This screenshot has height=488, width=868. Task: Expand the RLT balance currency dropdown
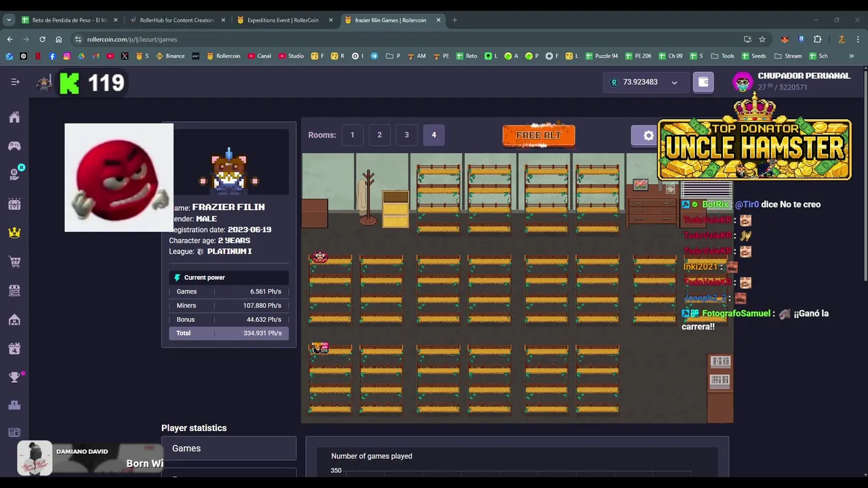pyautogui.click(x=674, y=83)
